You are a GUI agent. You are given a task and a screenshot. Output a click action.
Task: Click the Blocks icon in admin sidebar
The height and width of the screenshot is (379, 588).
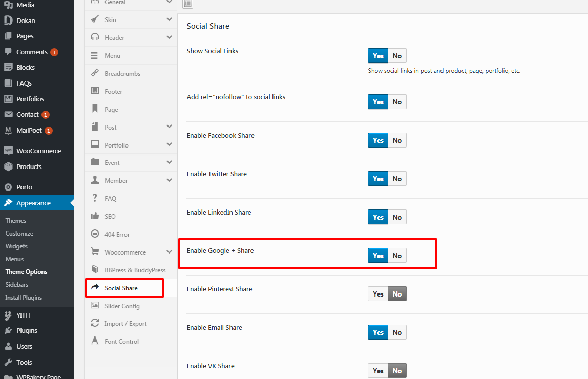pos(8,68)
